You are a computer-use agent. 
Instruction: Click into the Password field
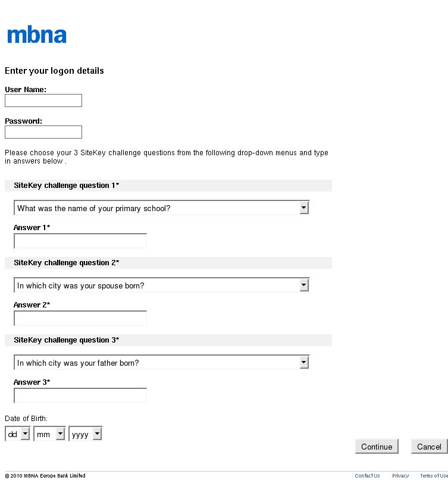43,132
